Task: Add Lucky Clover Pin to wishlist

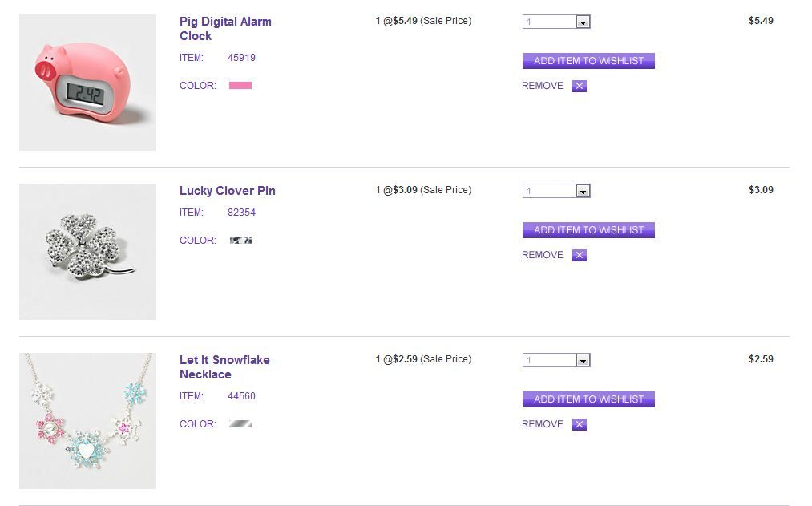Action: (588, 230)
